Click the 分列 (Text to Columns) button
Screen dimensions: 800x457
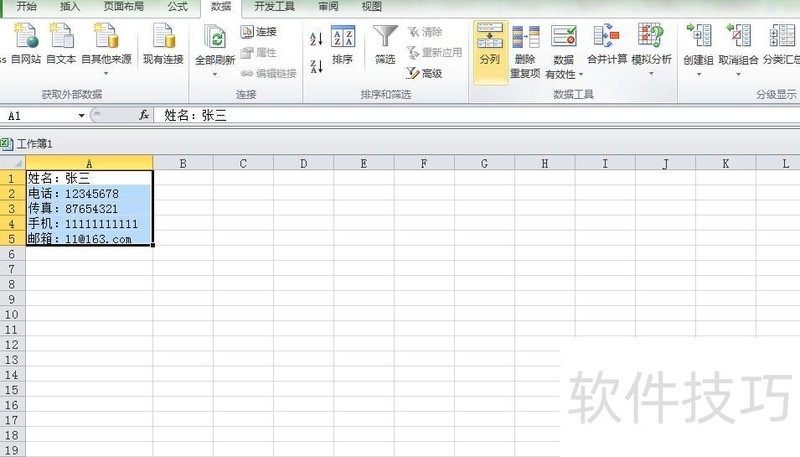tap(490, 52)
